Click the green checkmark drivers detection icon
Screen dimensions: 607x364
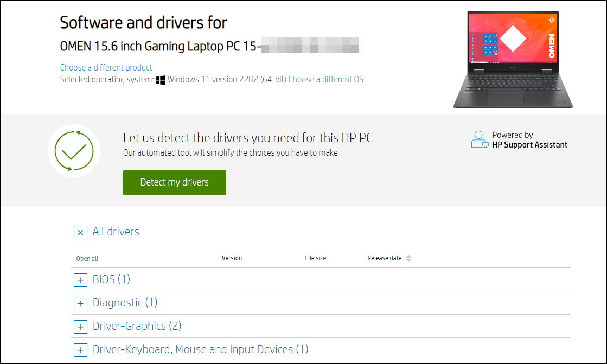pos(74,150)
